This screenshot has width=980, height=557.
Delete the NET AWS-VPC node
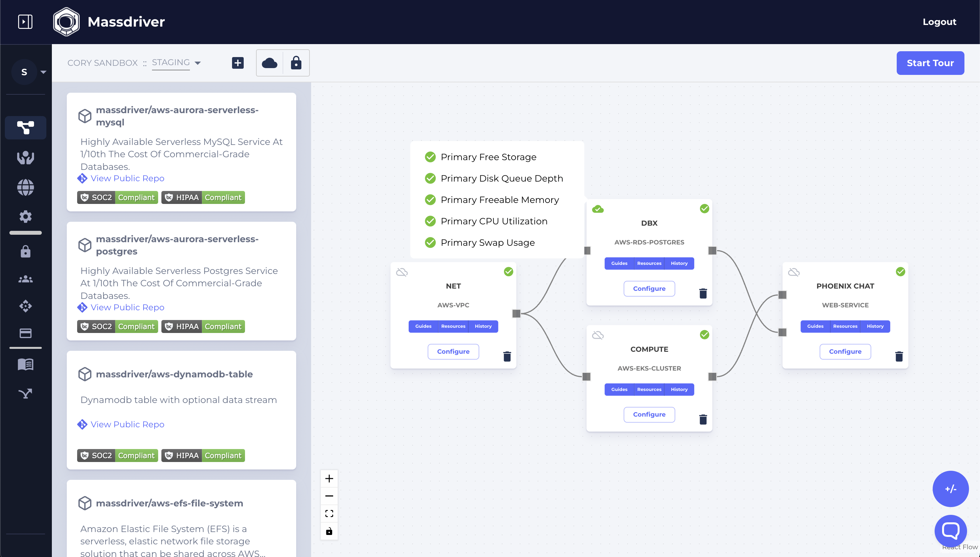(507, 356)
